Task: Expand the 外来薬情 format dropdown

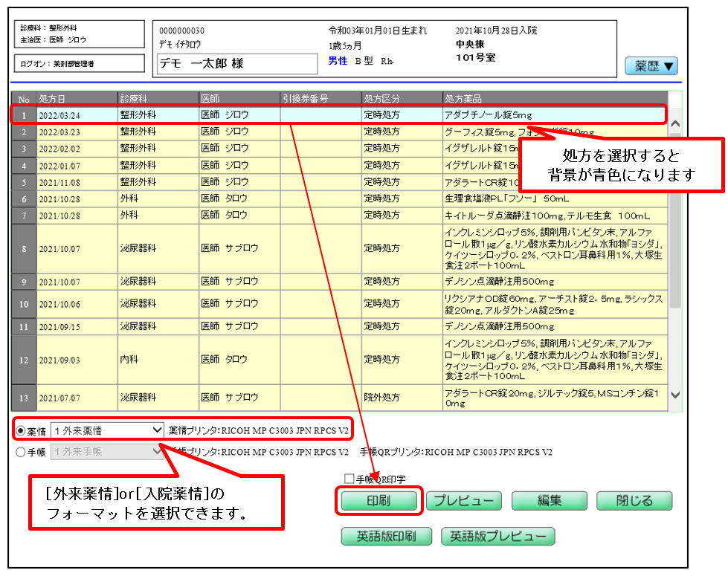Action: (108, 430)
